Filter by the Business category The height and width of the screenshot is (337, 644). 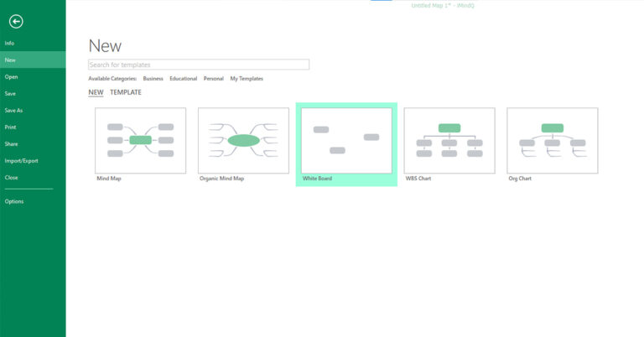click(153, 79)
